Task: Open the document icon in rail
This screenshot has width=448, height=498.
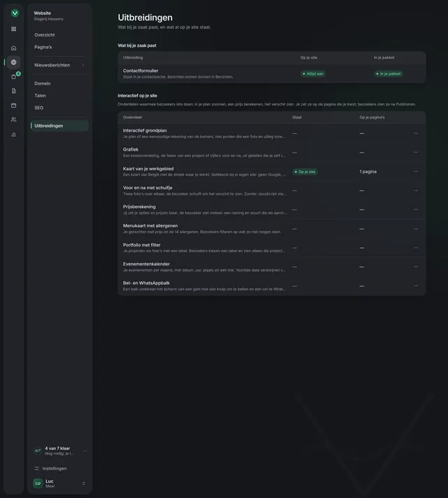Action: (x=14, y=91)
